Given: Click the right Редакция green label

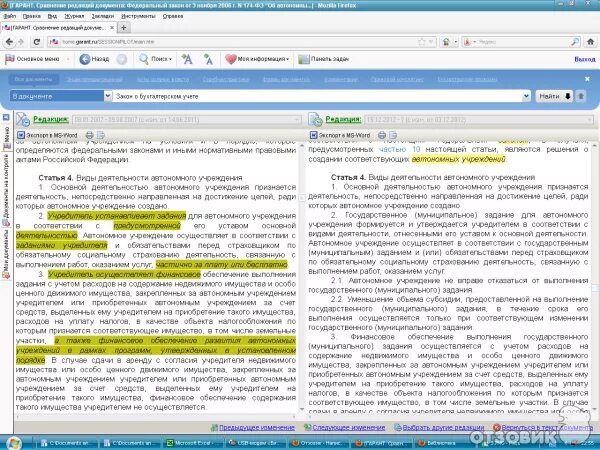Looking at the screenshot, I should (x=343, y=119).
